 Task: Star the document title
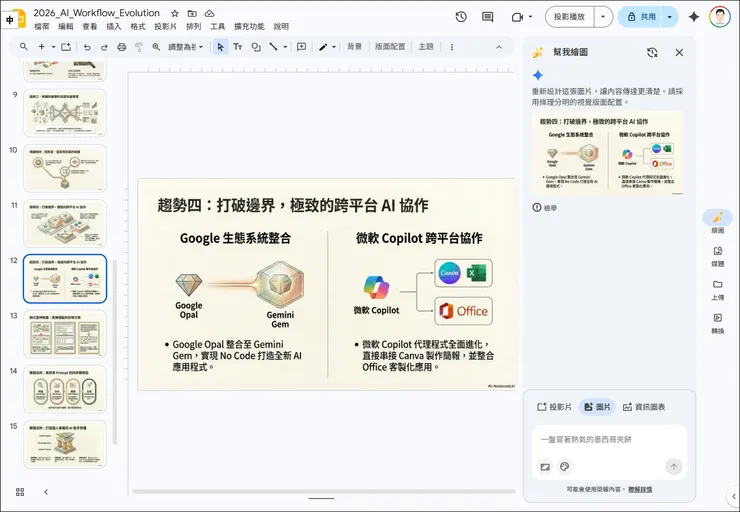pos(175,13)
